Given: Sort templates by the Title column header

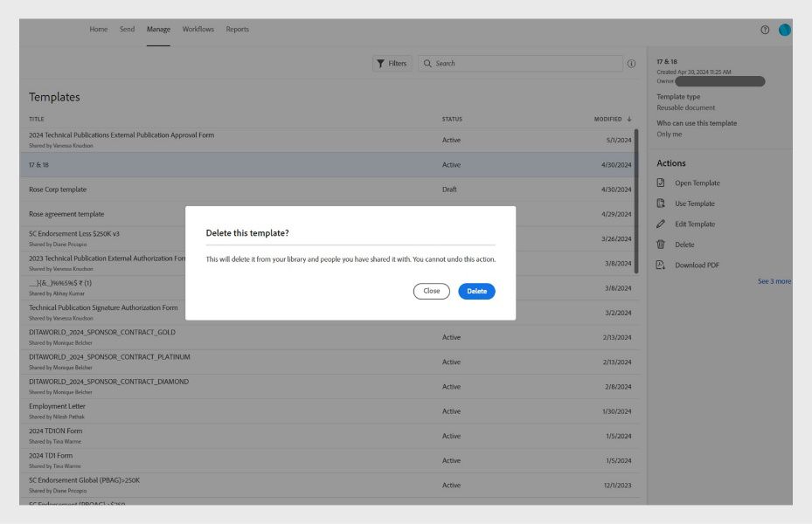Looking at the screenshot, I should tap(35, 119).
